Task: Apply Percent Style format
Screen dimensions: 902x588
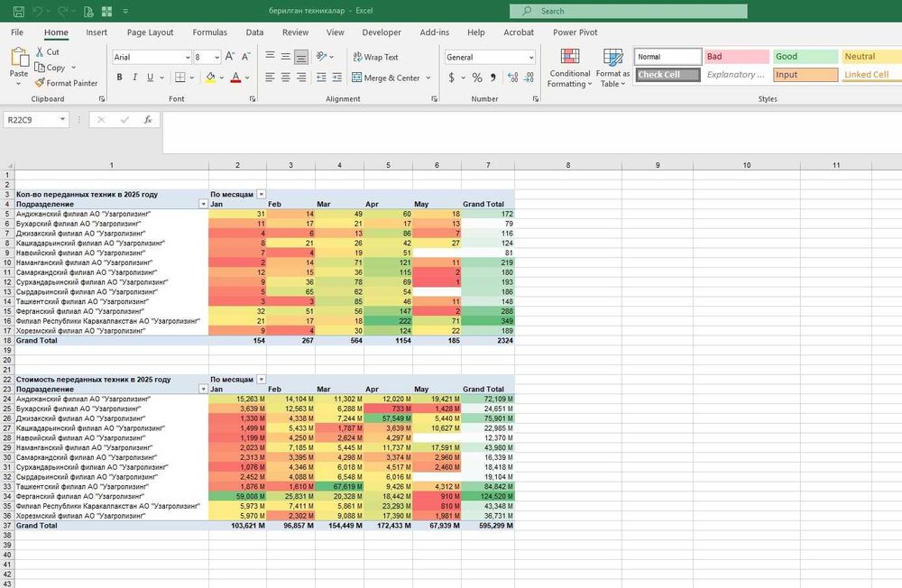Action: click(x=477, y=77)
